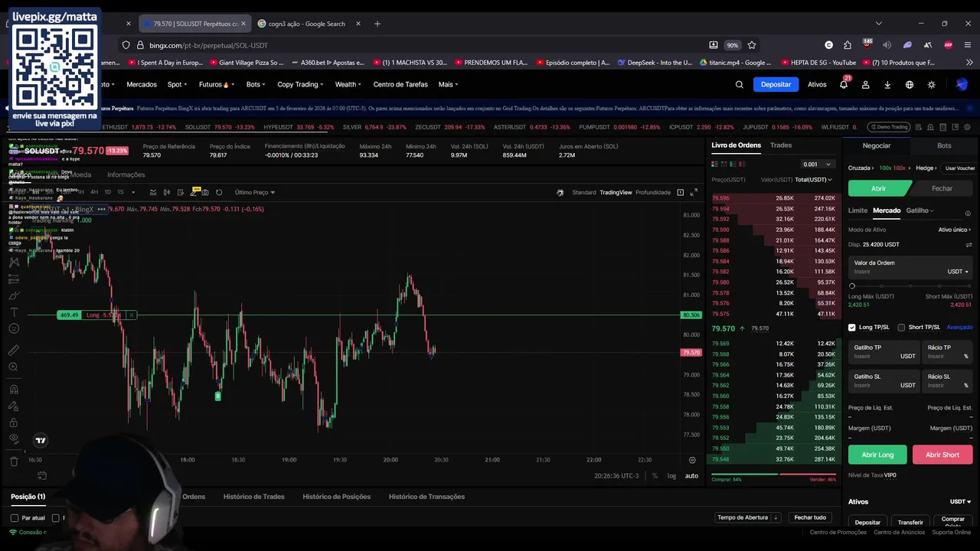Select the Limite order tab

tap(857, 210)
